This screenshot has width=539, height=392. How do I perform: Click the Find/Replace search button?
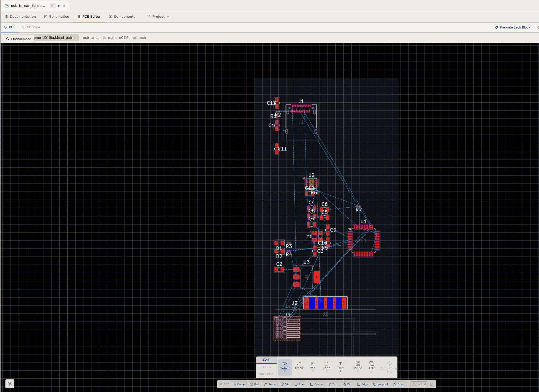tap(19, 39)
